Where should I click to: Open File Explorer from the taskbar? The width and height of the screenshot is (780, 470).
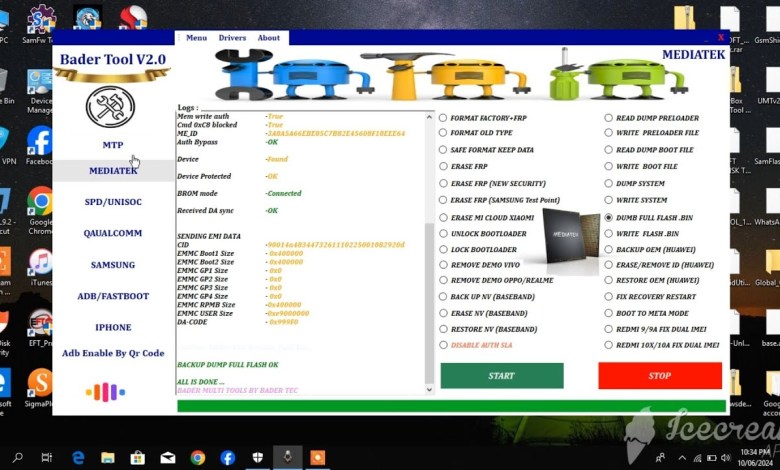(107, 457)
